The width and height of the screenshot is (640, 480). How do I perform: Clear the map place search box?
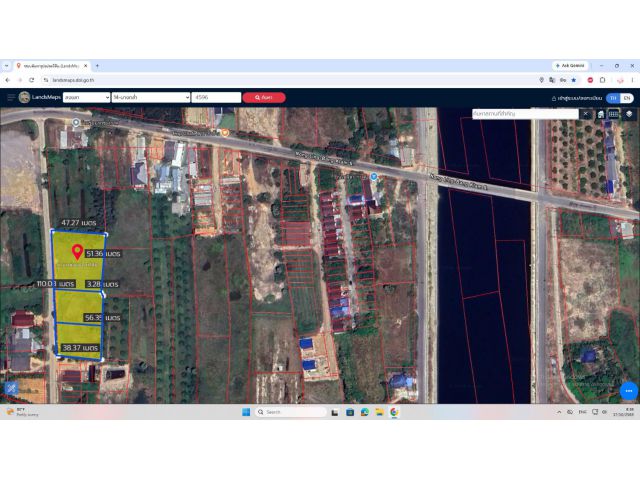click(586, 114)
